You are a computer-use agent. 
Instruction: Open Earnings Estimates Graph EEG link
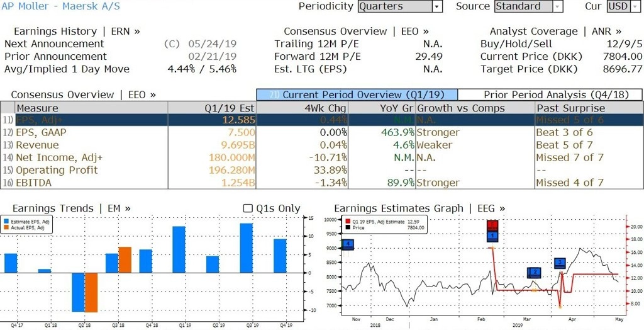(419, 208)
